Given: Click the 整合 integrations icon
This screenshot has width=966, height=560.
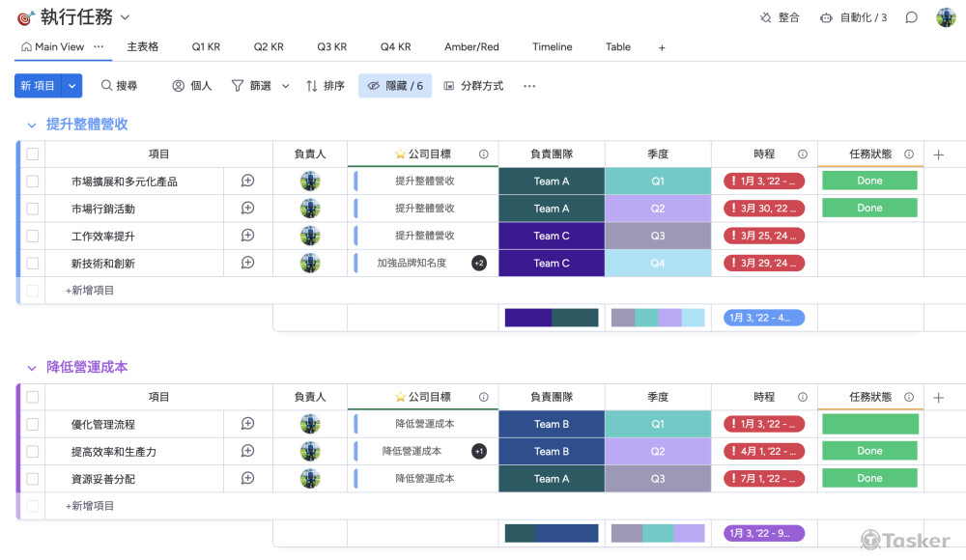Looking at the screenshot, I should 766,17.
